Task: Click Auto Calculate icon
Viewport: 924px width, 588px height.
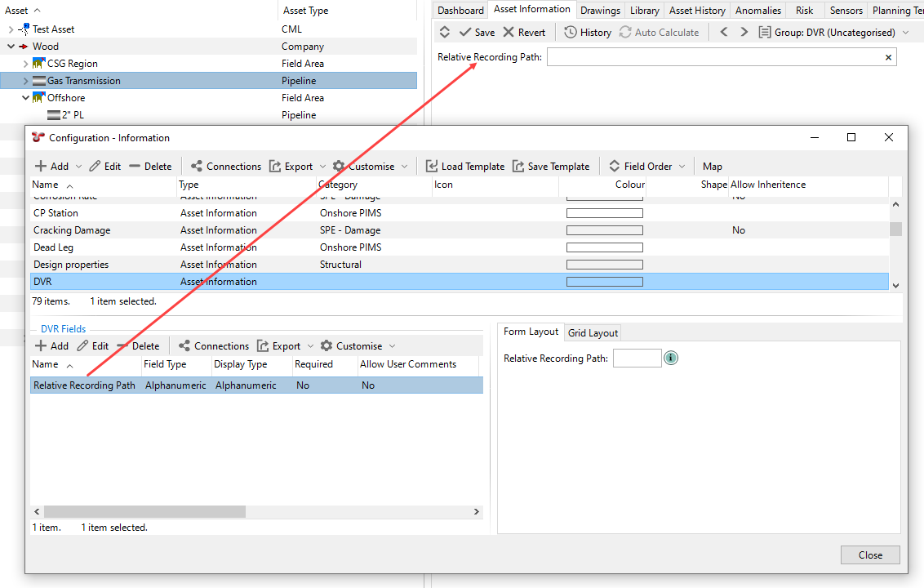Action: 625,33
